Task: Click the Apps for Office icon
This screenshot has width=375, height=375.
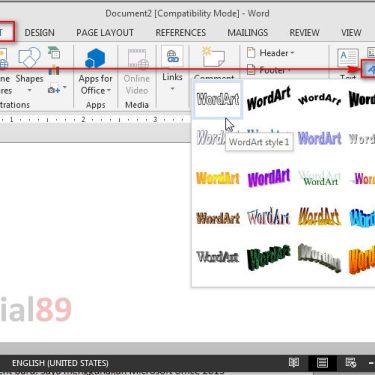Action: pos(95,59)
